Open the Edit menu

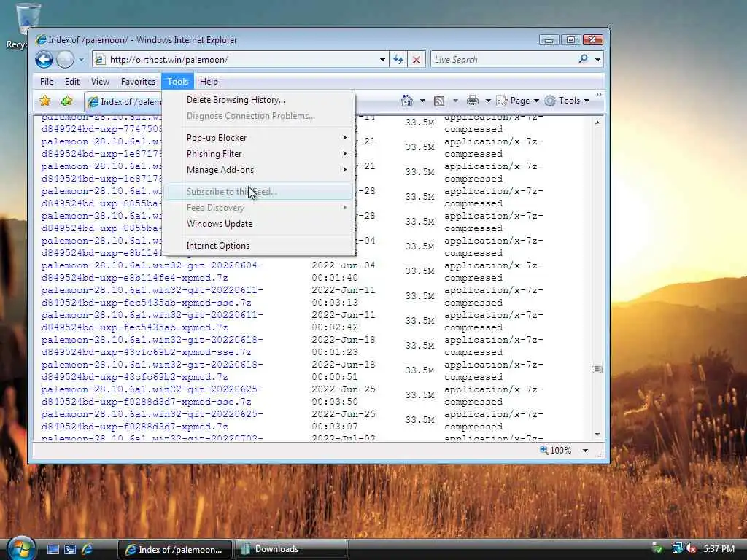[72, 82]
